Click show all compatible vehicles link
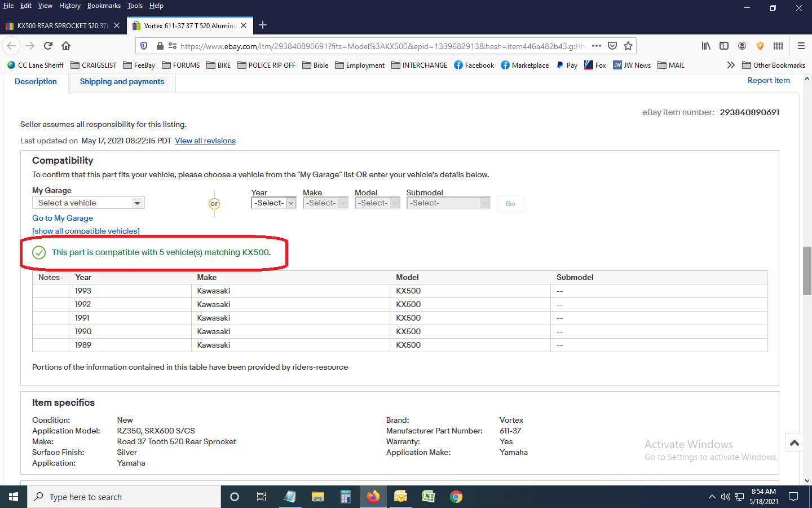812x508 pixels. [86, 231]
